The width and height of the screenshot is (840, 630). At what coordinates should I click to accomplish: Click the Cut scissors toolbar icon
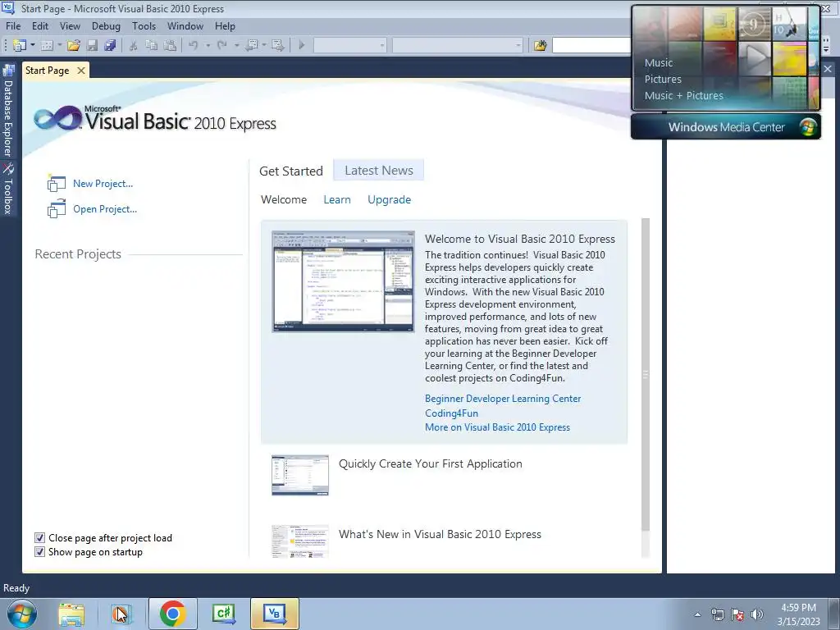134,46
